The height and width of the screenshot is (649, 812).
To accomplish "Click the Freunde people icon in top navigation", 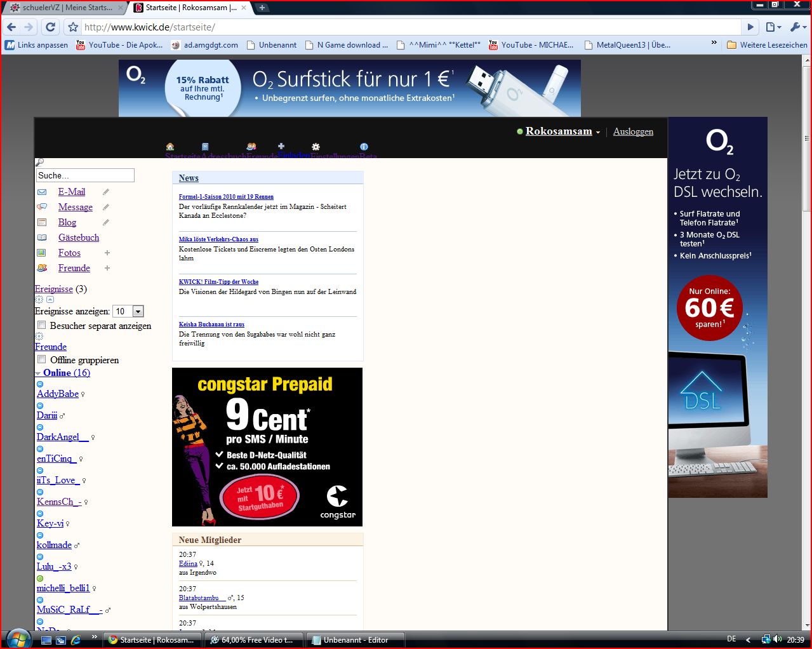I will click(x=251, y=147).
